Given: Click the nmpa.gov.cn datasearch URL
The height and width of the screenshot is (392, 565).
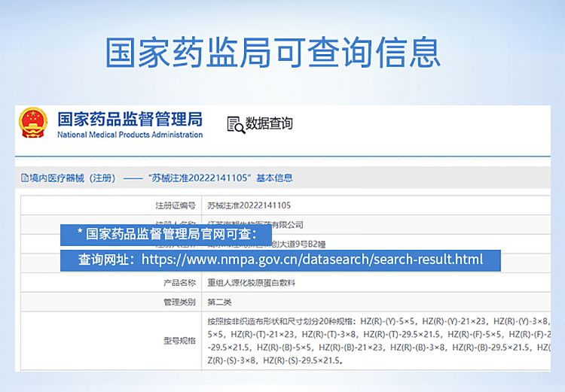Looking at the screenshot, I should pos(312,260).
